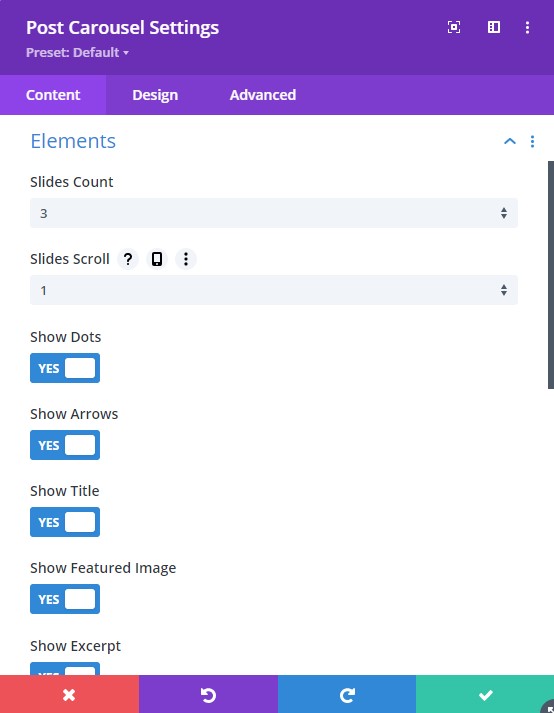Screen dimensions: 554x713
Task: Open the Slides Scroll three-dot options
Action: (186, 259)
